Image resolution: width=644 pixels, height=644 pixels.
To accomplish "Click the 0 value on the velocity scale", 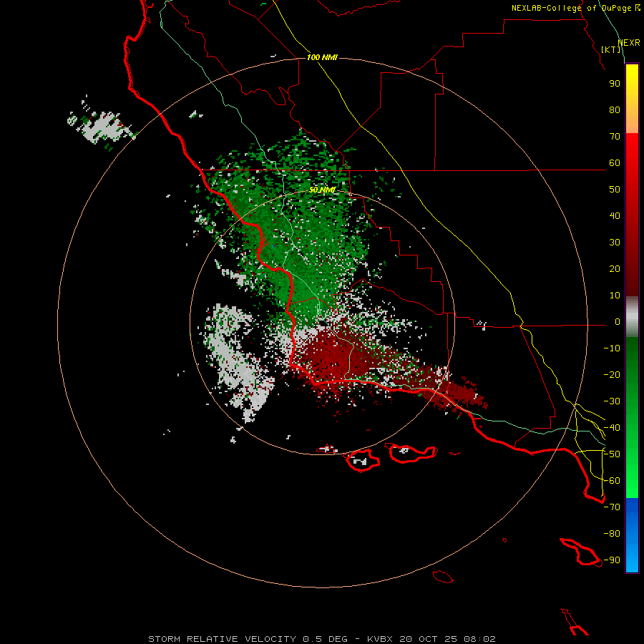I will tap(618, 321).
